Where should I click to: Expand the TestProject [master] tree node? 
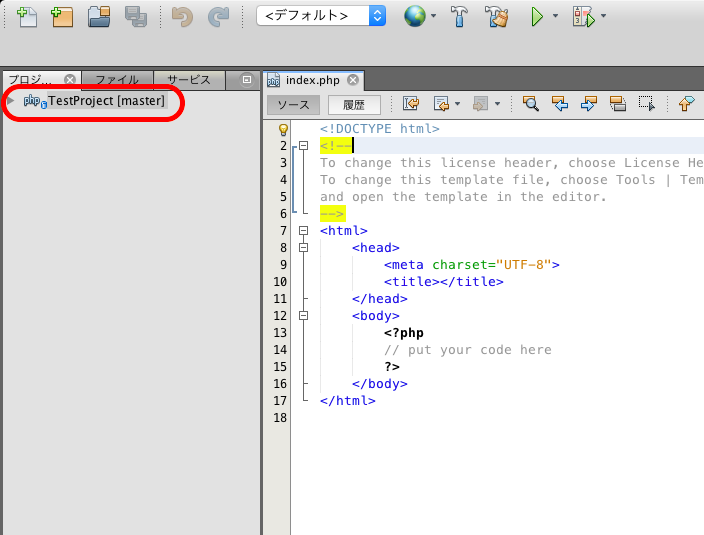pyautogui.click(x=11, y=101)
